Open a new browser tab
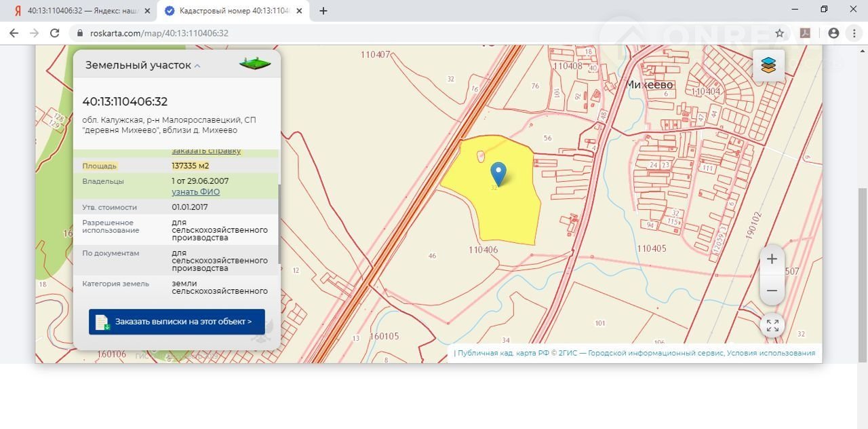 323,11
